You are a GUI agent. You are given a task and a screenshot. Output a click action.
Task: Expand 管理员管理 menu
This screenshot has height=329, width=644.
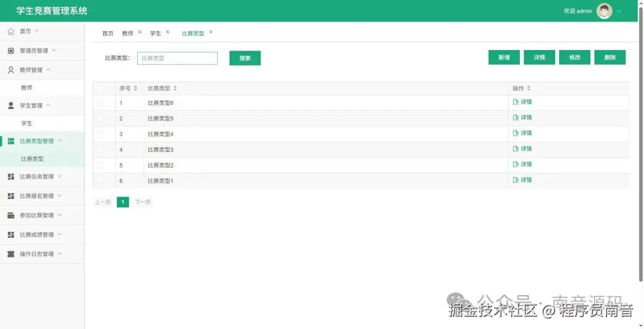[x=54, y=50]
